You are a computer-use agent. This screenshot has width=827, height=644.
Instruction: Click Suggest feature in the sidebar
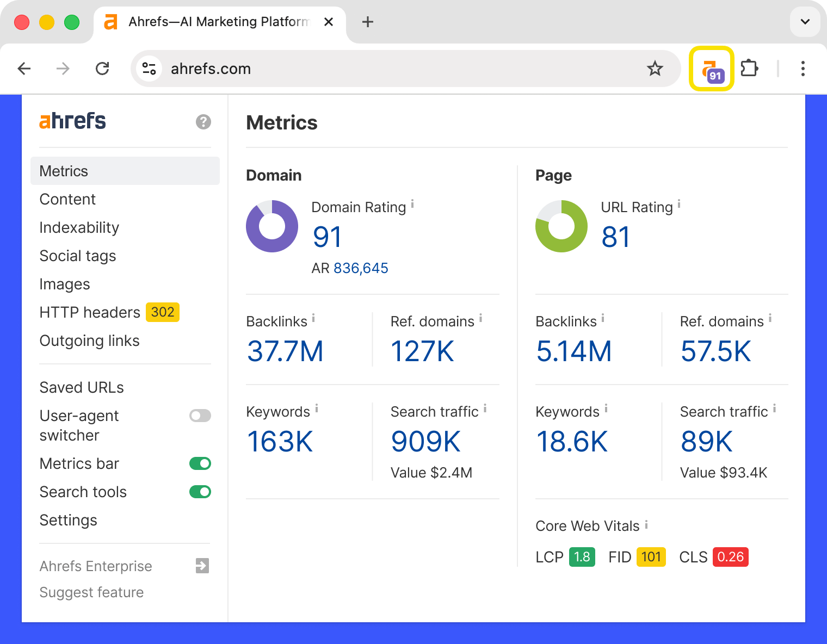coord(91,592)
